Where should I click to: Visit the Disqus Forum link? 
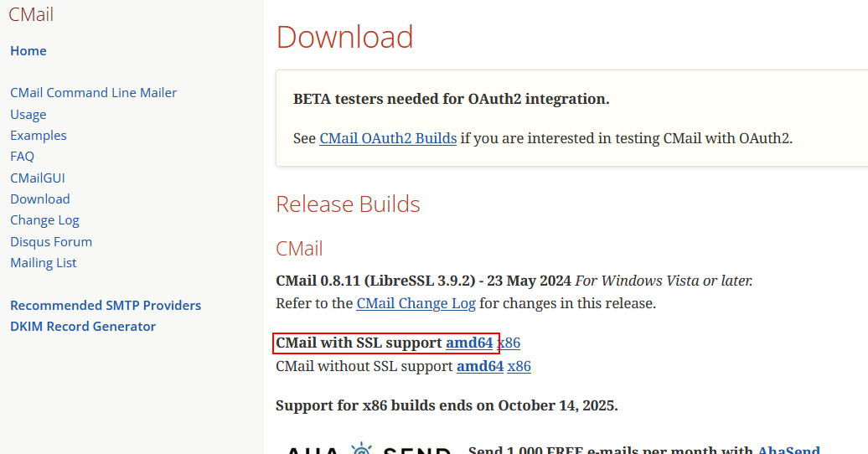pyautogui.click(x=51, y=242)
